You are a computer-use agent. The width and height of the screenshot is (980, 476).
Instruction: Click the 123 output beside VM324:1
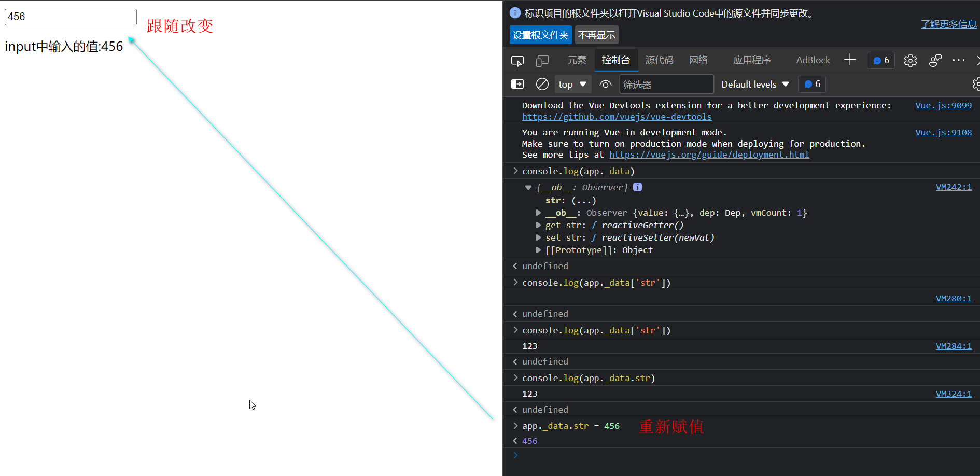pos(529,394)
